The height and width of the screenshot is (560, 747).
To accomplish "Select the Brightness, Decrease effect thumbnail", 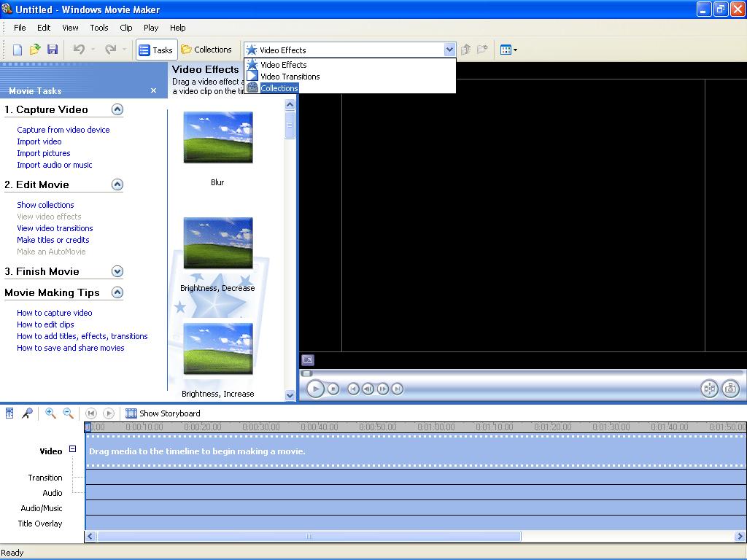I will click(218, 243).
